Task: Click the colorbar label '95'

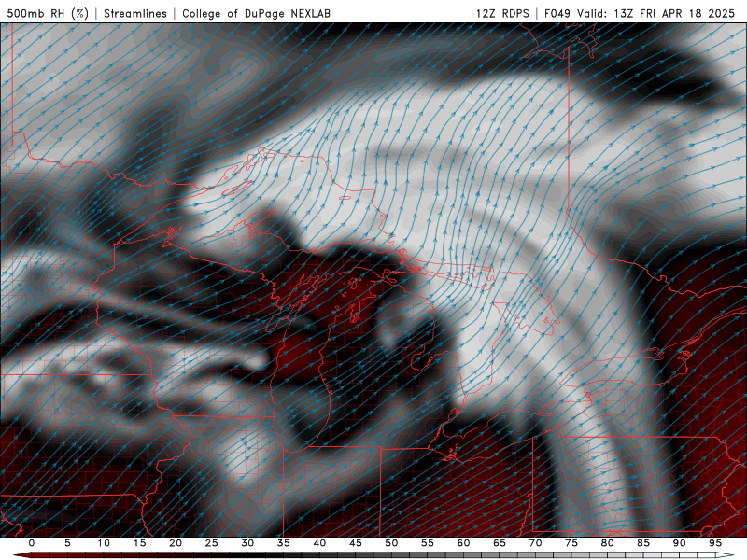Action: [x=715, y=543]
